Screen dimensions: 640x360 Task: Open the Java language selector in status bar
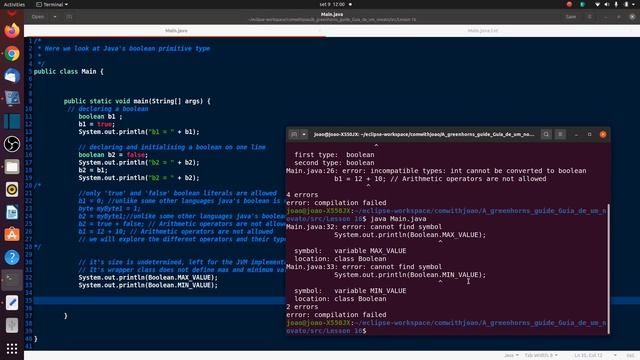point(511,356)
